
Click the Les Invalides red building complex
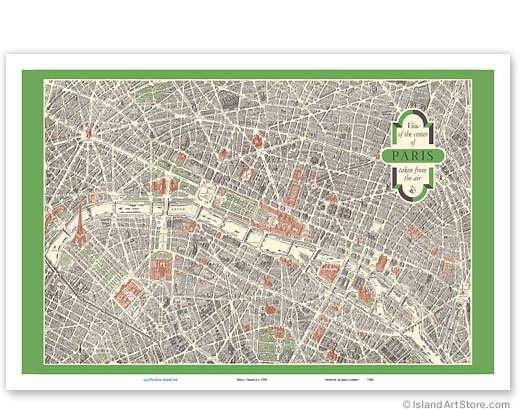pos(161,267)
